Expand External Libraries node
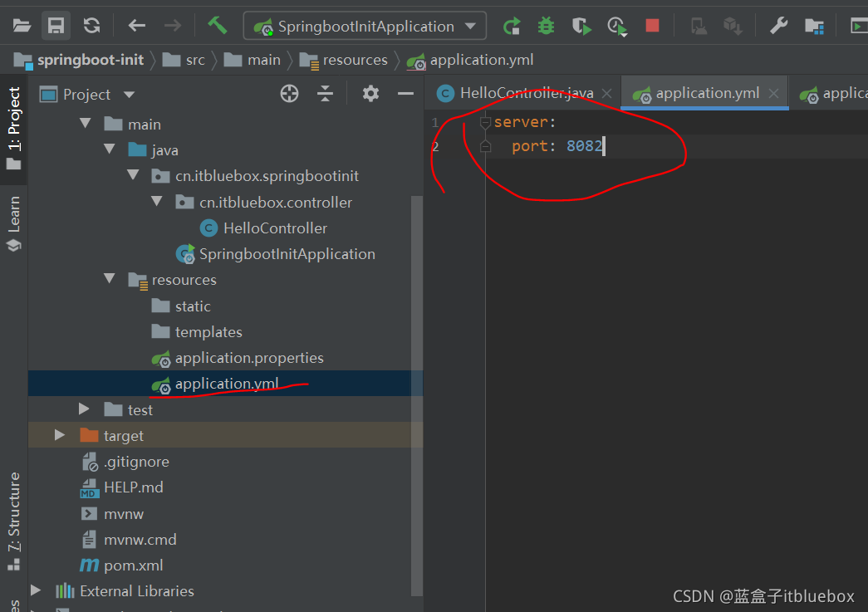Viewport: 868px width, 612px height. pos(36,590)
